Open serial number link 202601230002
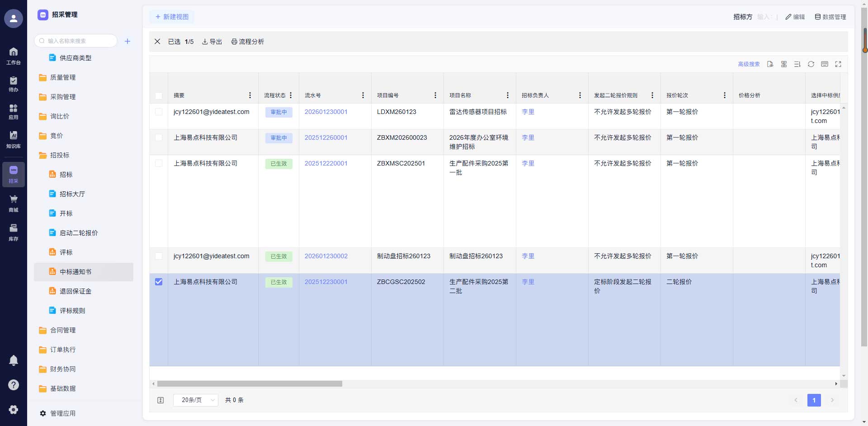The height and width of the screenshot is (426, 868). [x=326, y=256]
